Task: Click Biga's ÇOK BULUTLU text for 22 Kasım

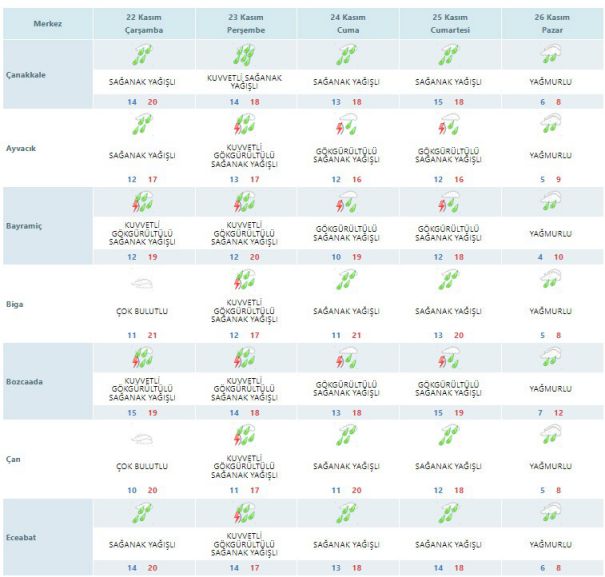Action: click(143, 311)
